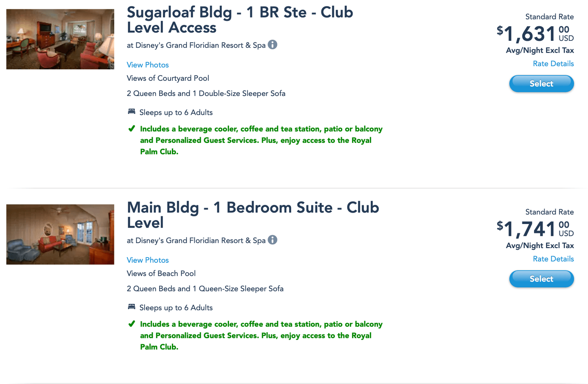Click the Views of Beach Pool text
The width and height of the screenshot is (588, 384).
[161, 273]
